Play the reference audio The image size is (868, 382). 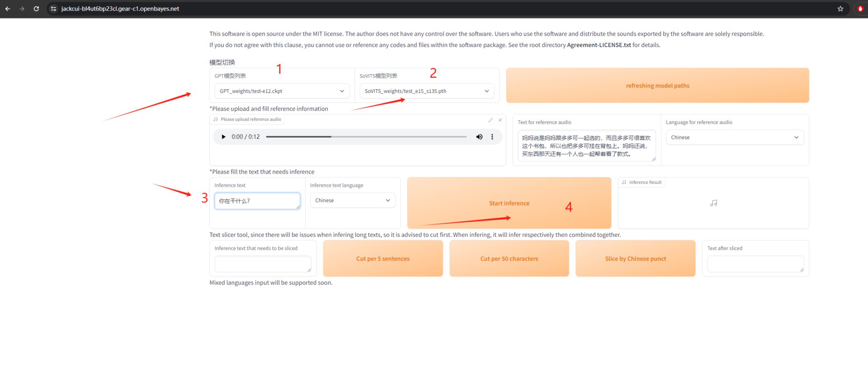coord(223,137)
